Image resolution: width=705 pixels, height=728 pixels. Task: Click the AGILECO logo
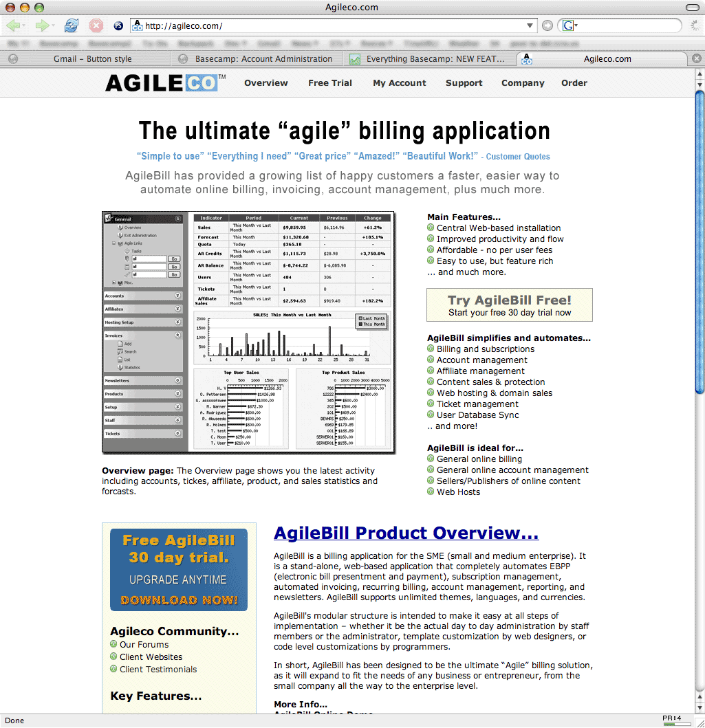[165, 82]
